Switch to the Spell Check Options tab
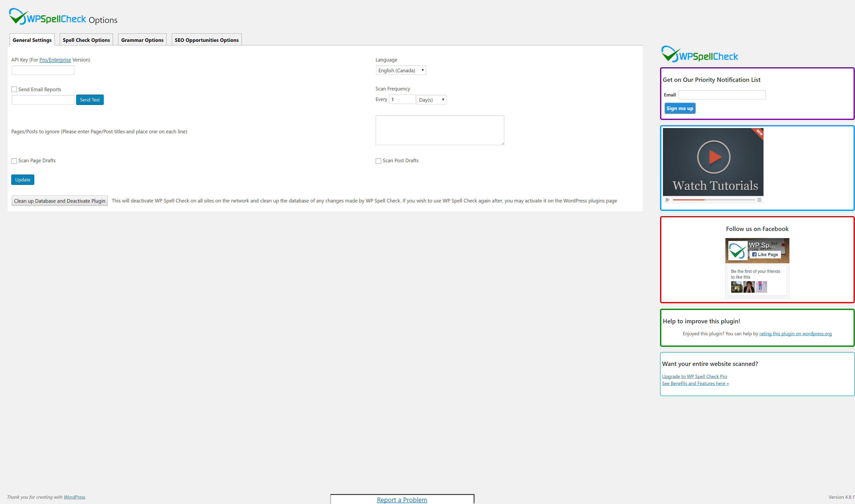This screenshot has width=855, height=504. click(86, 40)
